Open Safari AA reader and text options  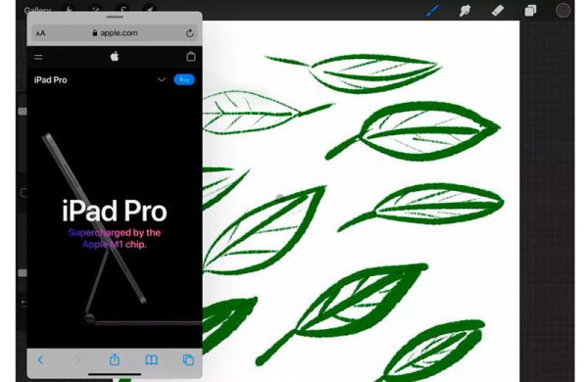click(x=40, y=33)
